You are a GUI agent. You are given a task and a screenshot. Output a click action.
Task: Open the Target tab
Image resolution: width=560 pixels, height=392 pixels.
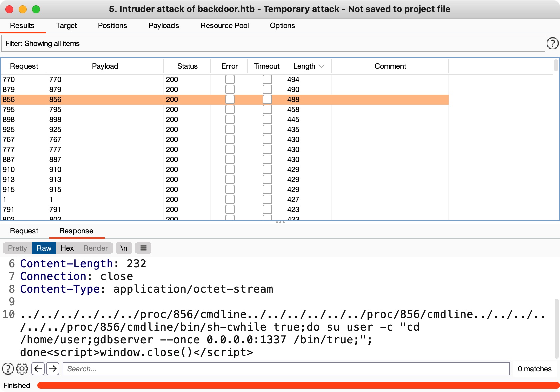point(66,26)
